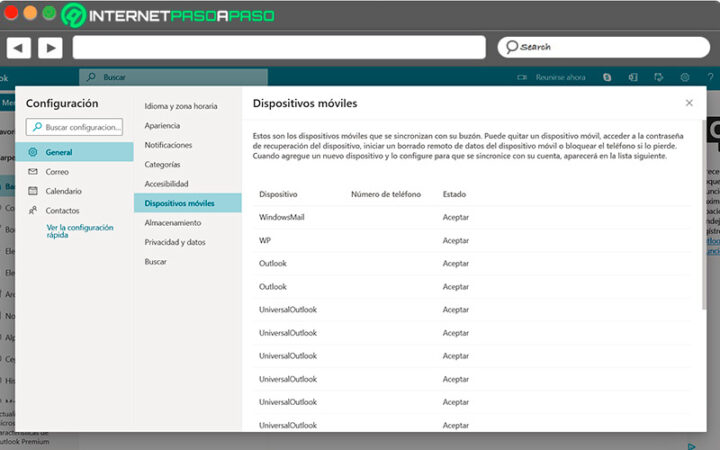This screenshot has height=450, width=720.
Task: Select the Calendario settings category
Action: pos(63,191)
